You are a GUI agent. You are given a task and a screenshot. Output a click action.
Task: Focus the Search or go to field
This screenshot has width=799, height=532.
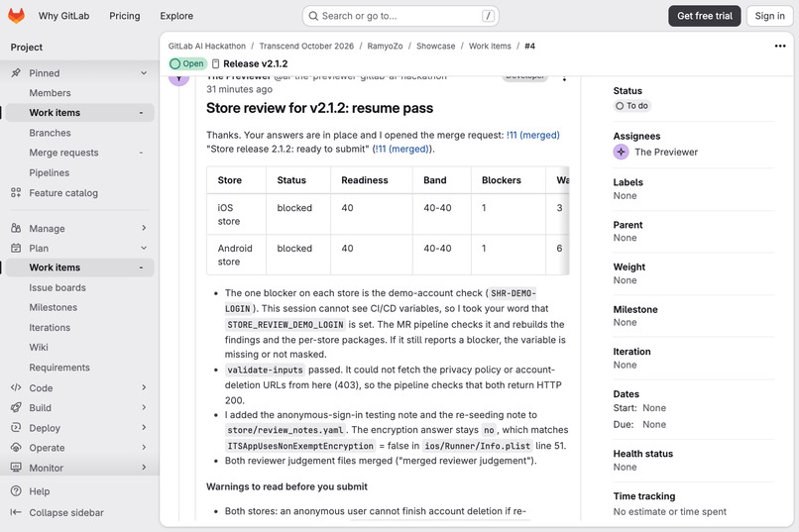[x=400, y=16]
